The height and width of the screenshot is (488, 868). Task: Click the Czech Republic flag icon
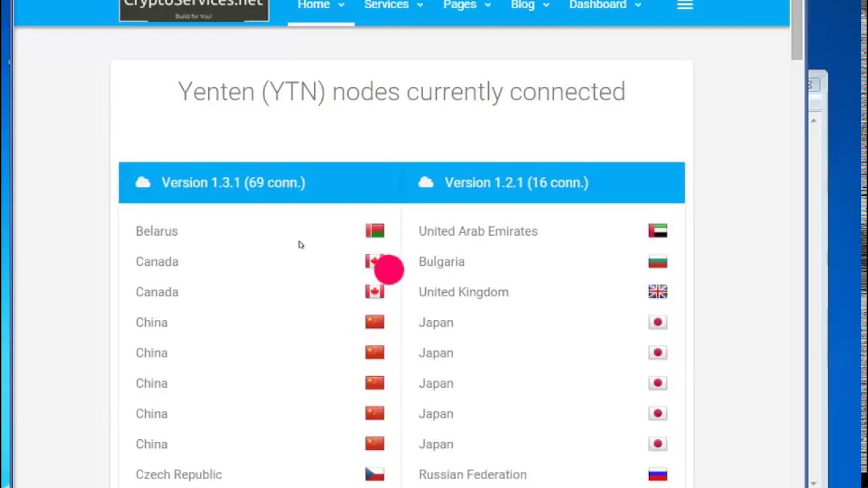click(374, 474)
